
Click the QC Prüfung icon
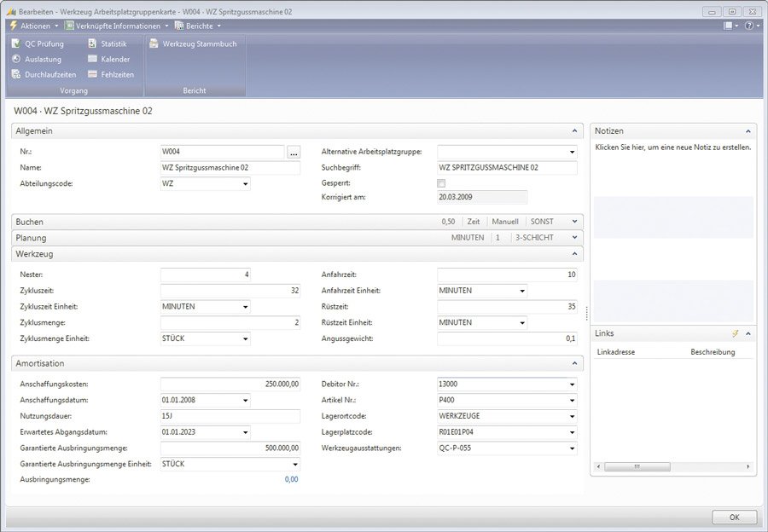(x=16, y=43)
